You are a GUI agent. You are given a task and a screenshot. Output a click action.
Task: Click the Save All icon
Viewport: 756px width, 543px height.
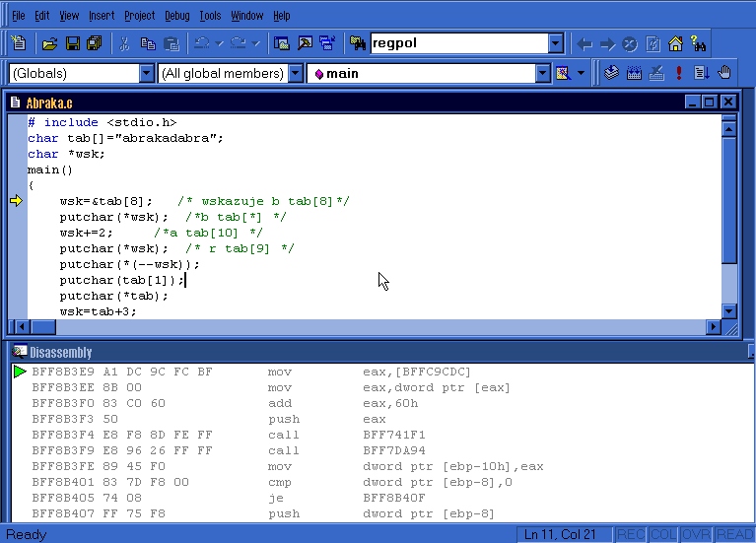pos(95,43)
